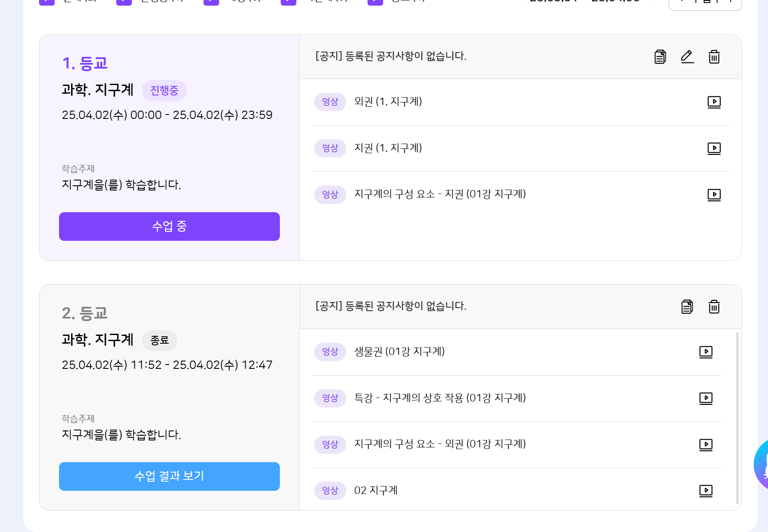
Task: Select the 02 지구계 list item title
Action: point(376,490)
